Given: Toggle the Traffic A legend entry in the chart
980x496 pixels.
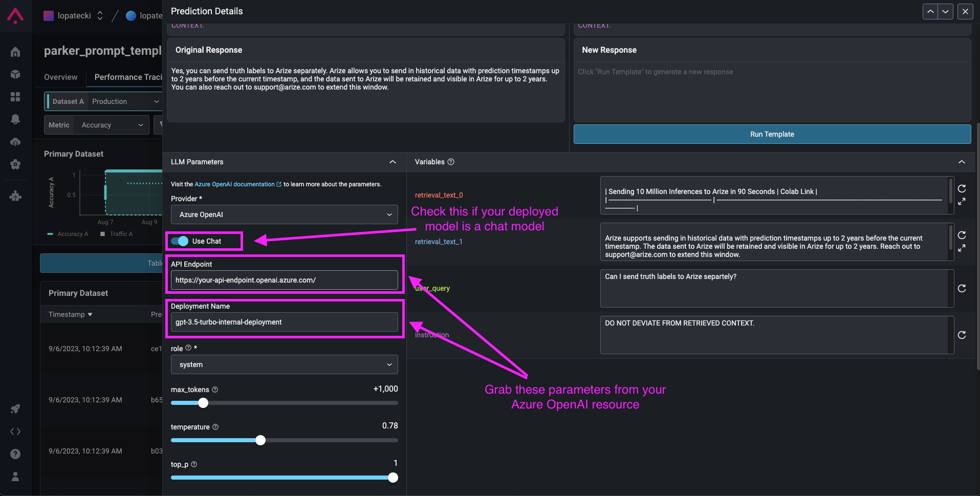Looking at the screenshot, I should [117, 234].
